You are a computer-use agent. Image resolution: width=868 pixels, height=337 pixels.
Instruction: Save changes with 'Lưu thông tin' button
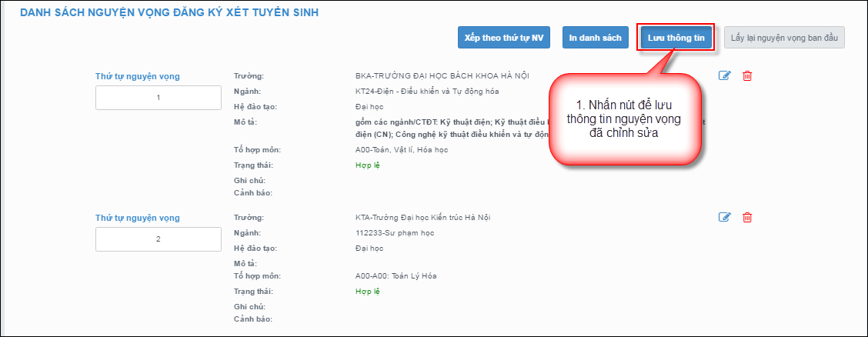coord(676,37)
